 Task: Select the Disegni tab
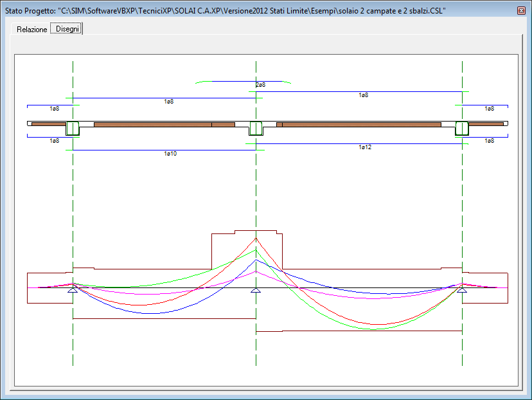[x=67, y=28]
